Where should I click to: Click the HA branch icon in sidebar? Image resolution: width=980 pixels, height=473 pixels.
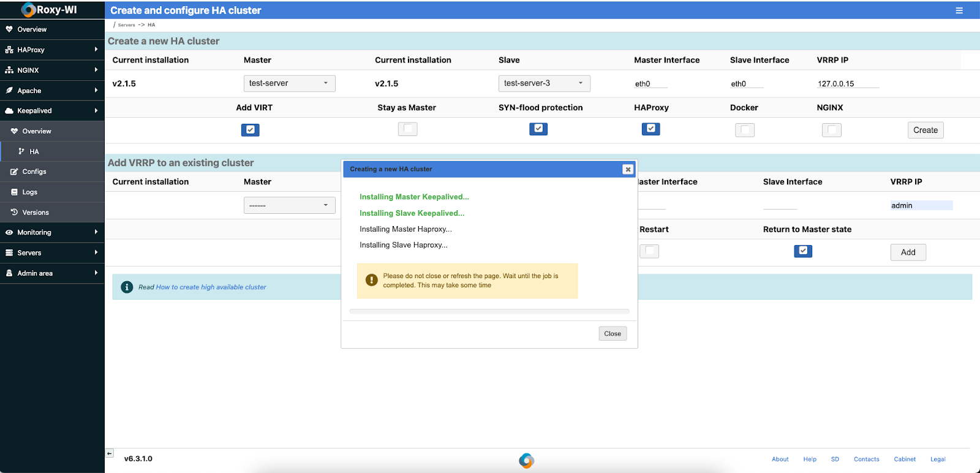tap(22, 151)
